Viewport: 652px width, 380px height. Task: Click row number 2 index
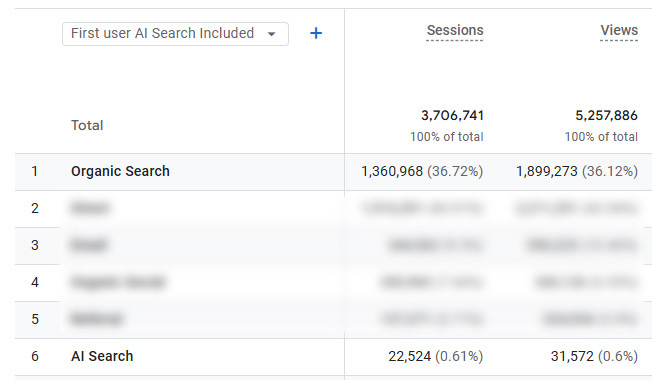[x=35, y=208]
